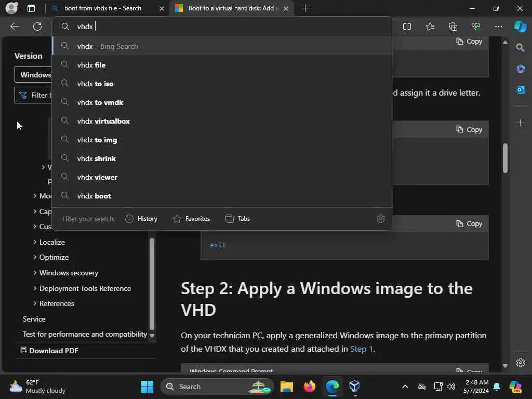The height and width of the screenshot is (399, 532).
Task: Click the Filter by title field
Action: tap(33, 95)
